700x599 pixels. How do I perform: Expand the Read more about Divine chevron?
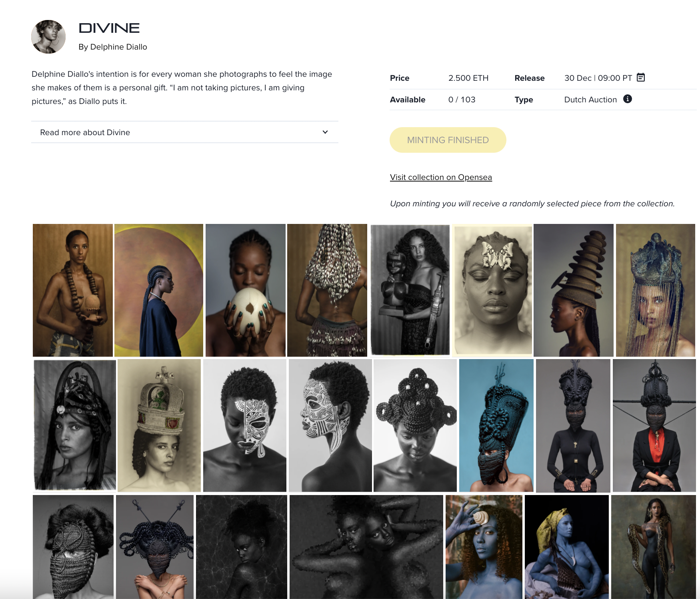325,132
